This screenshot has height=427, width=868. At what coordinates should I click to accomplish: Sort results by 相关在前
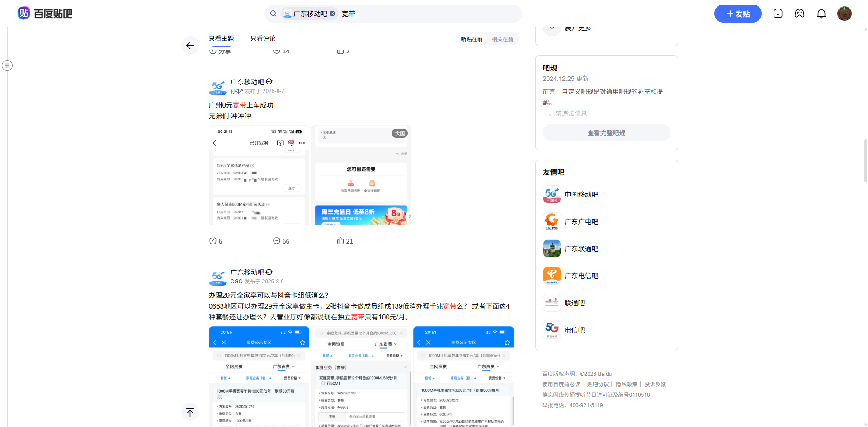502,39
